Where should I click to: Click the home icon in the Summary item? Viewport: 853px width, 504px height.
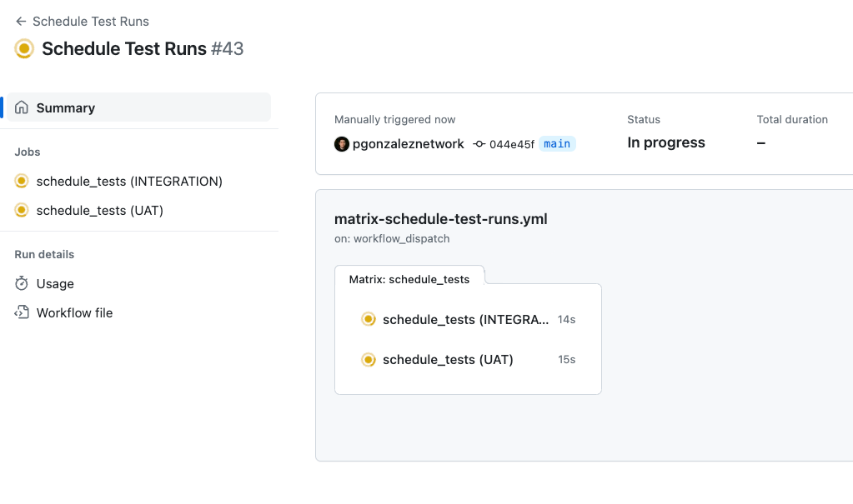click(21, 107)
